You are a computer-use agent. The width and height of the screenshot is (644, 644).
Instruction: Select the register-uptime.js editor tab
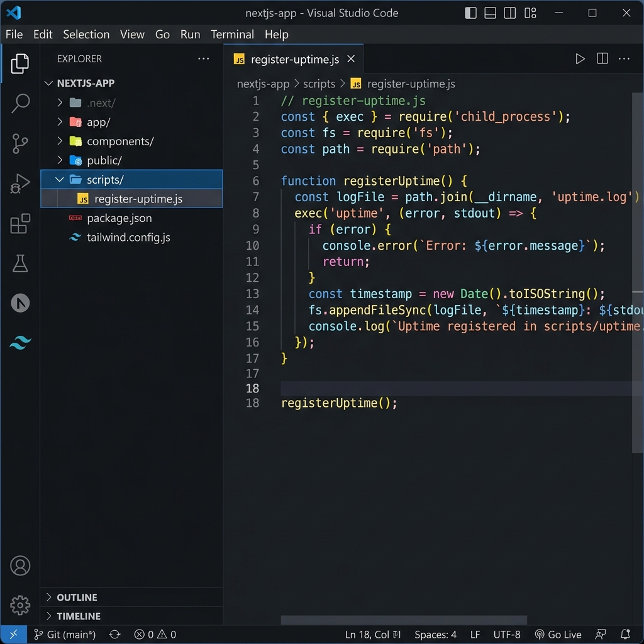click(293, 59)
